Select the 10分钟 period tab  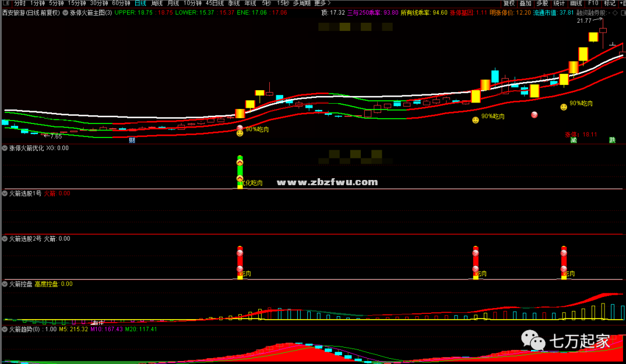tap(192, 3)
